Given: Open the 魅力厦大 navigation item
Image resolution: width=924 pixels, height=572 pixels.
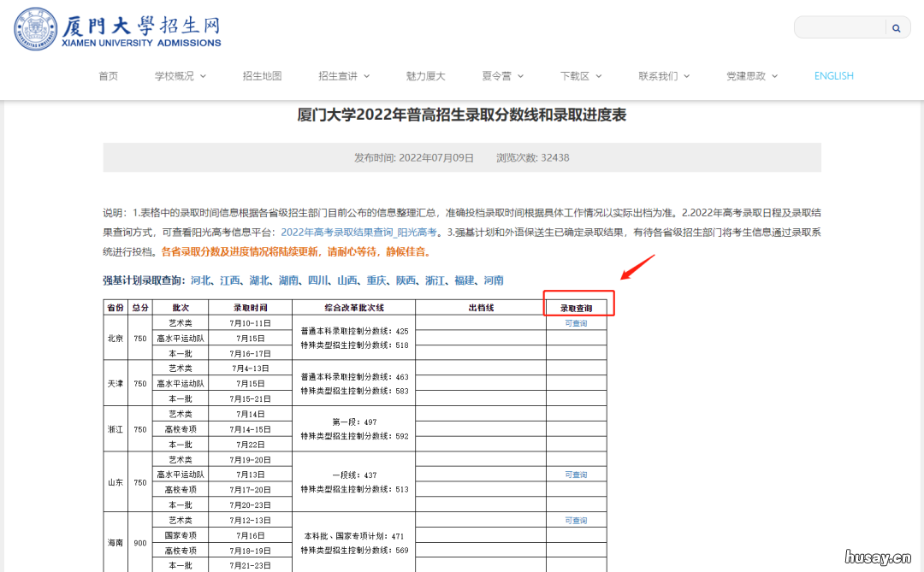Looking at the screenshot, I should [425, 75].
